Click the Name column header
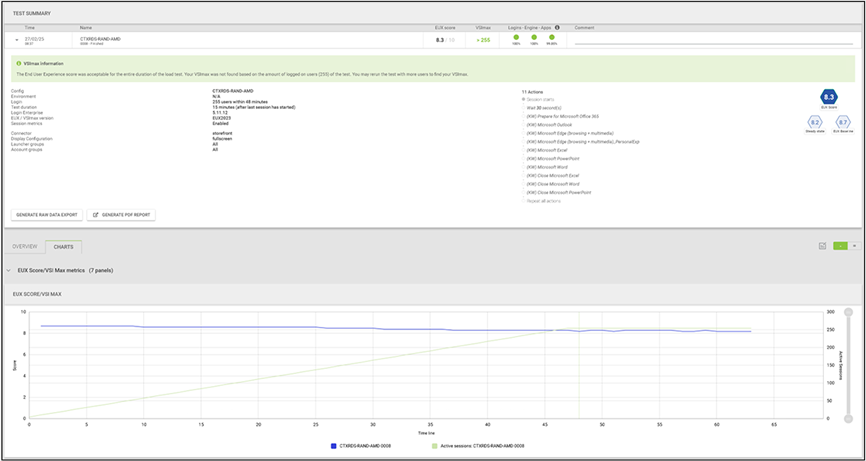Image resolution: width=866 pixels, height=461 pixels. click(85, 28)
